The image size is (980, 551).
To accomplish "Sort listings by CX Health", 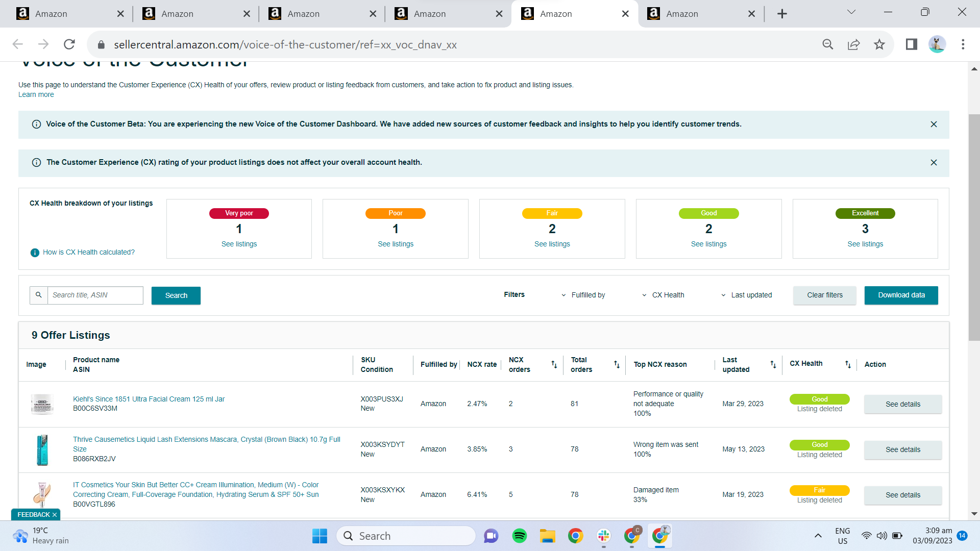I will 848,364.
